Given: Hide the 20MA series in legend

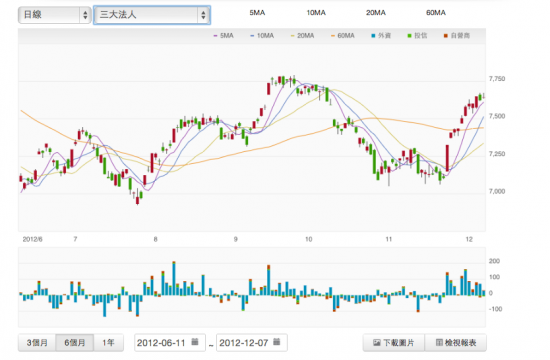Looking at the screenshot, I should pyautogui.click(x=302, y=35).
